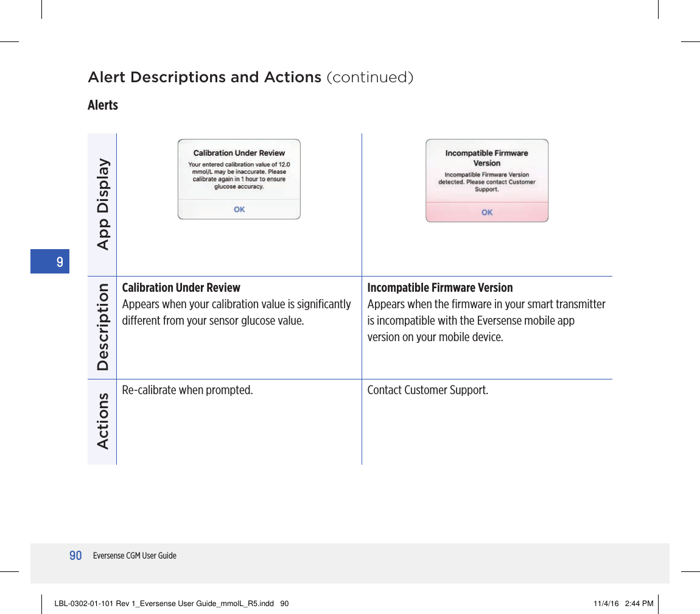Click the Calibration Under Review dialog title

click(x=239, y=153)
